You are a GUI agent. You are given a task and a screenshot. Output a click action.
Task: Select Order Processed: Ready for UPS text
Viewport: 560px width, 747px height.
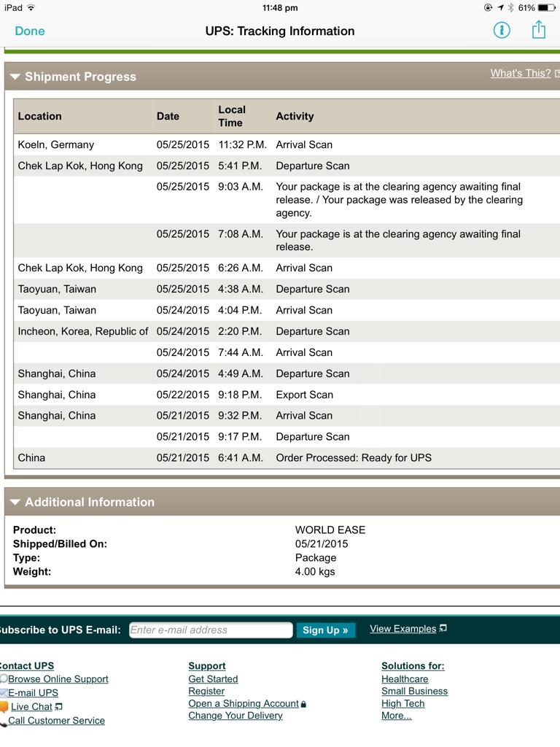(x=354, y=458)
